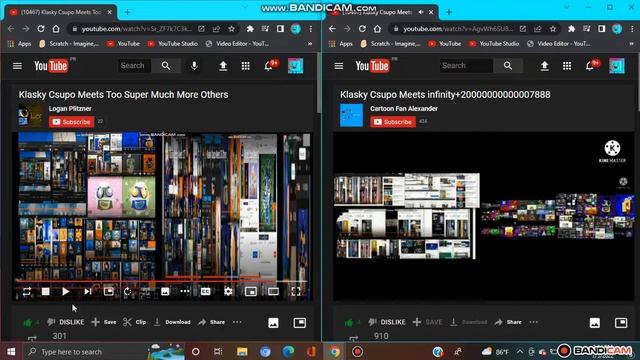Like the right video with thumbs up
Image resolution: width=640 pixels, height=360 pixels.
349,322
